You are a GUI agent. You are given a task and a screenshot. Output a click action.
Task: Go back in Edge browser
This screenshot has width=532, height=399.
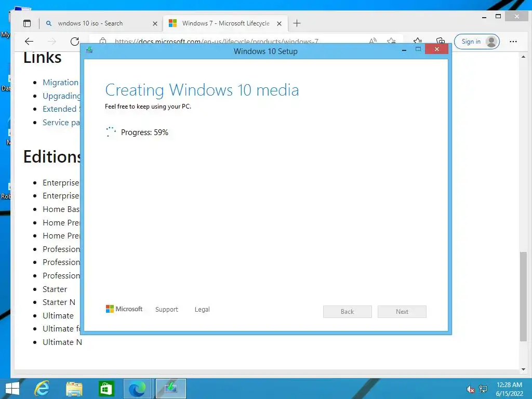point(29,42)
